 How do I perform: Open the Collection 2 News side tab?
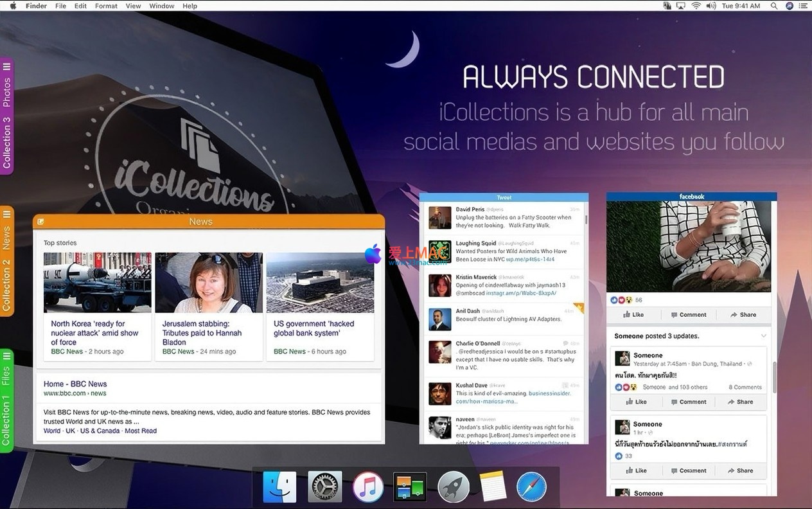6,261
